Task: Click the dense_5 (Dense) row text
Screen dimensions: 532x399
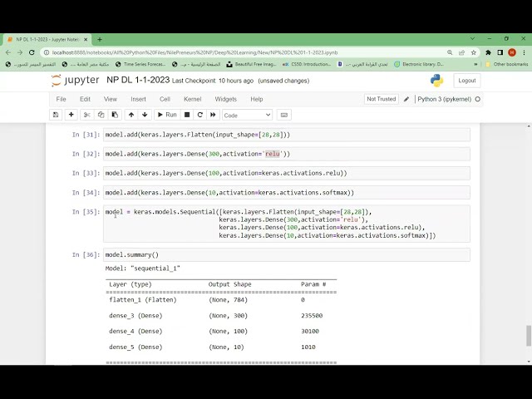Action: 135,347
